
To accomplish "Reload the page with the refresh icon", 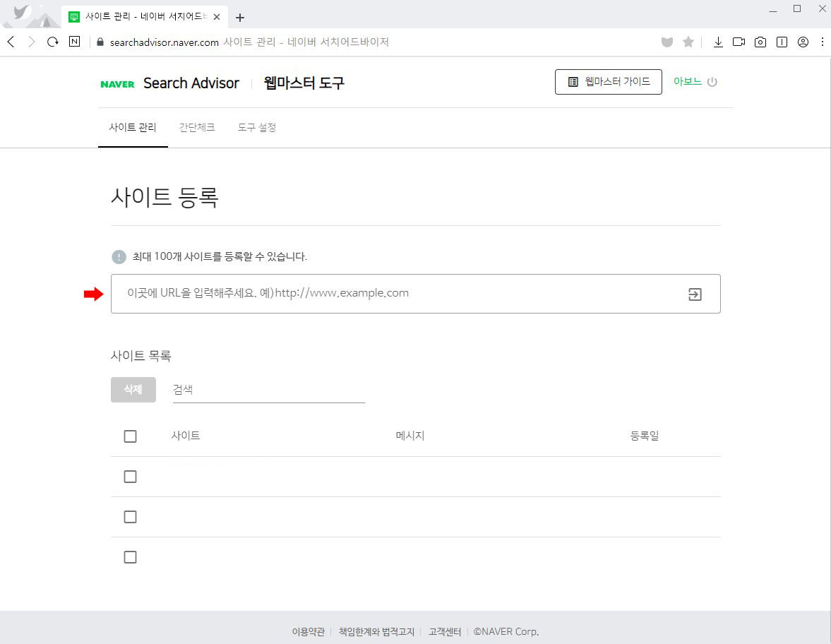I will click(x=52, y=42).
